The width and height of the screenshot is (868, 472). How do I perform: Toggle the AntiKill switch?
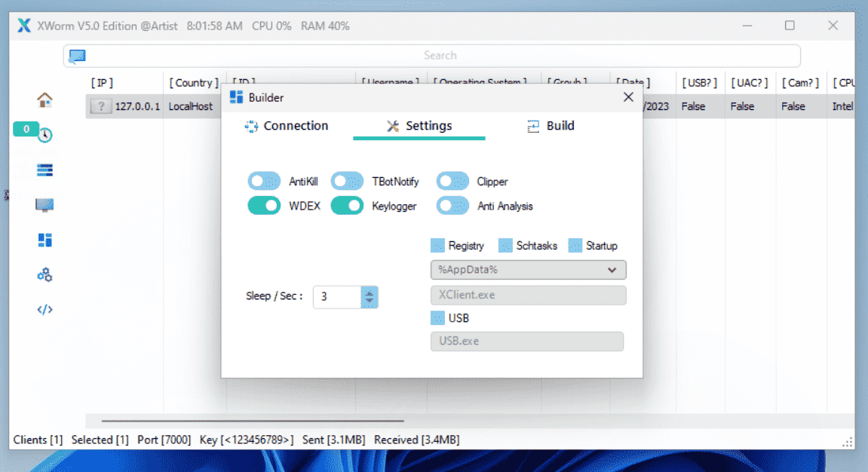click(264, 181)
